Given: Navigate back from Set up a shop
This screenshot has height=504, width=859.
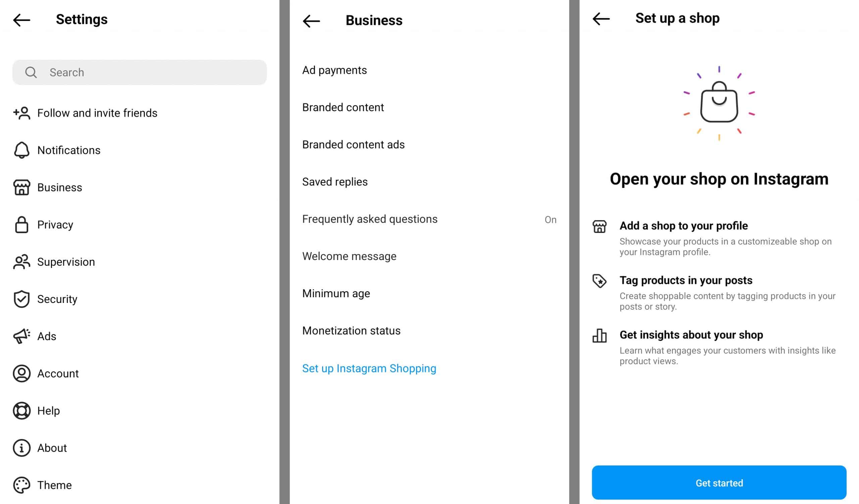Looking at the screenshot, I should 601,18.
